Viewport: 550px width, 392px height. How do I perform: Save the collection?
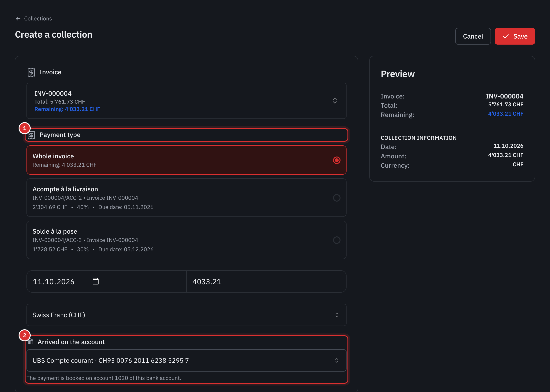pos(514,36)
